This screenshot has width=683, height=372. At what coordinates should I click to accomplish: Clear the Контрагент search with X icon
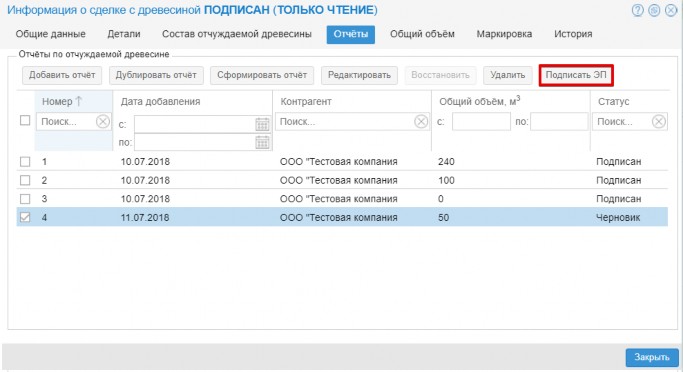click(421, 122)
